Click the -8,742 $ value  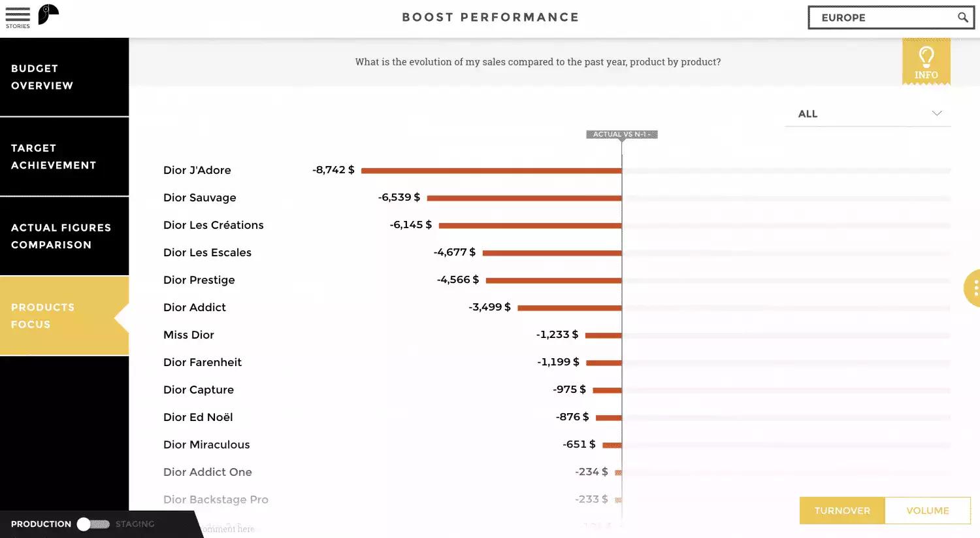click(x=333, y=170)
